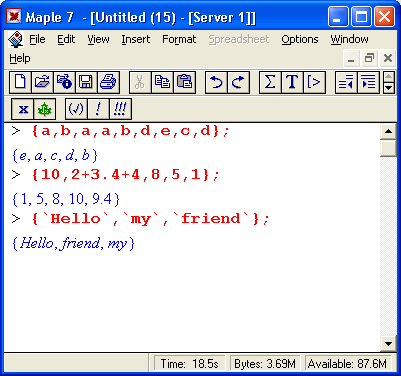This screenshot has height=376, width=401.
Task: Redo the last undone operation
Action: (x=238, y=82)
